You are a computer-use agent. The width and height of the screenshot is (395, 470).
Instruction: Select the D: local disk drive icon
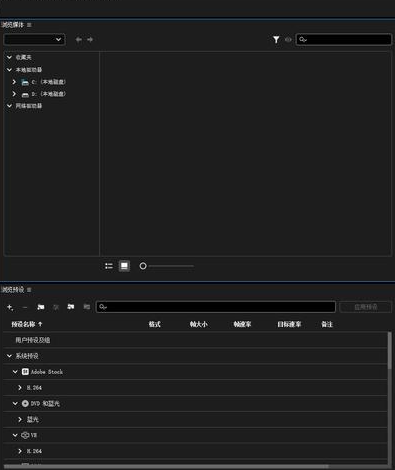click(x=25, y=94)
